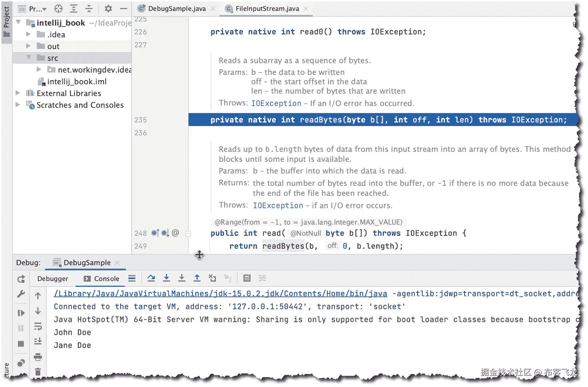
Task: Toggle code fold marker at line 248
Action: pyautogui.click(x=188, y=233)
